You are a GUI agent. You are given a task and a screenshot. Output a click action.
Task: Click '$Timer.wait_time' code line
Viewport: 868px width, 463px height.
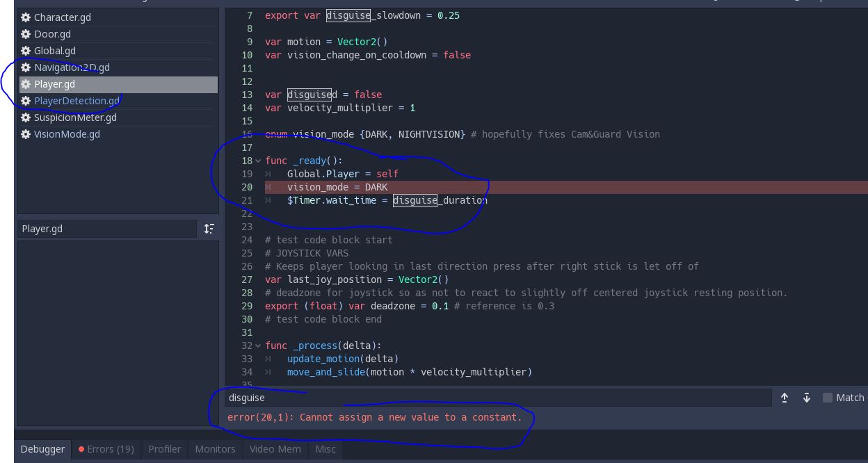tap(387, 200)
